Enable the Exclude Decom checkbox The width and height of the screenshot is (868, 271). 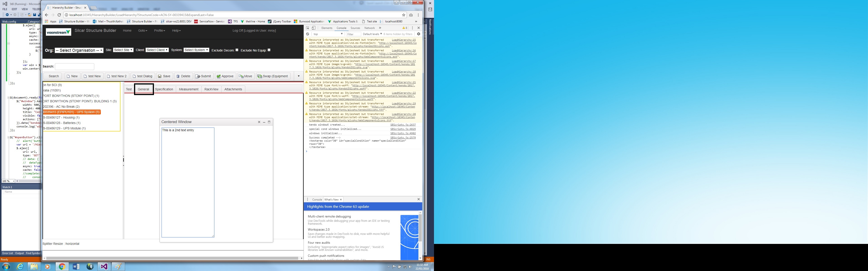237,50
